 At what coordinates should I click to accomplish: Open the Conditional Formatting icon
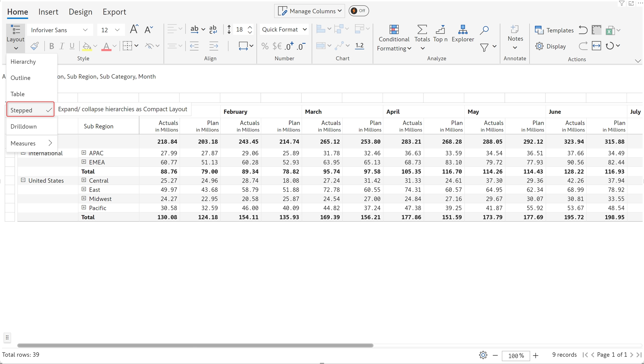(394, 30)
